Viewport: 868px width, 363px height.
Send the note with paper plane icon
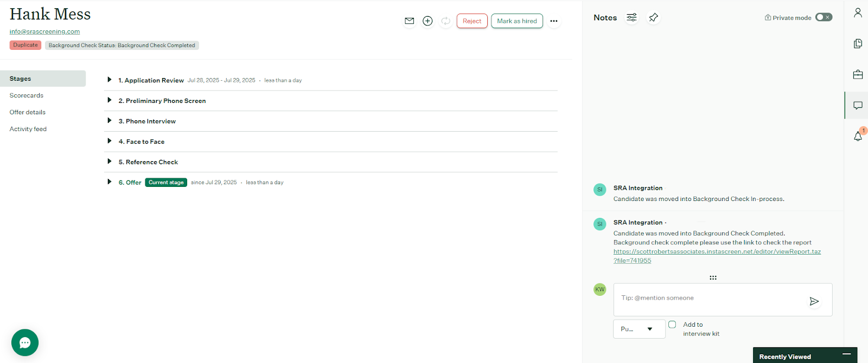coord(814,301)
